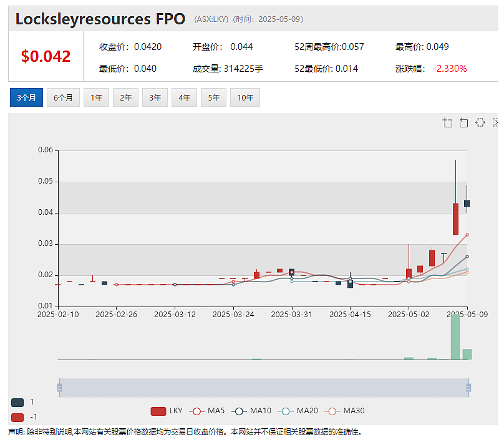
Task: Switch to the 6个月 range tab
Action: 63,97
